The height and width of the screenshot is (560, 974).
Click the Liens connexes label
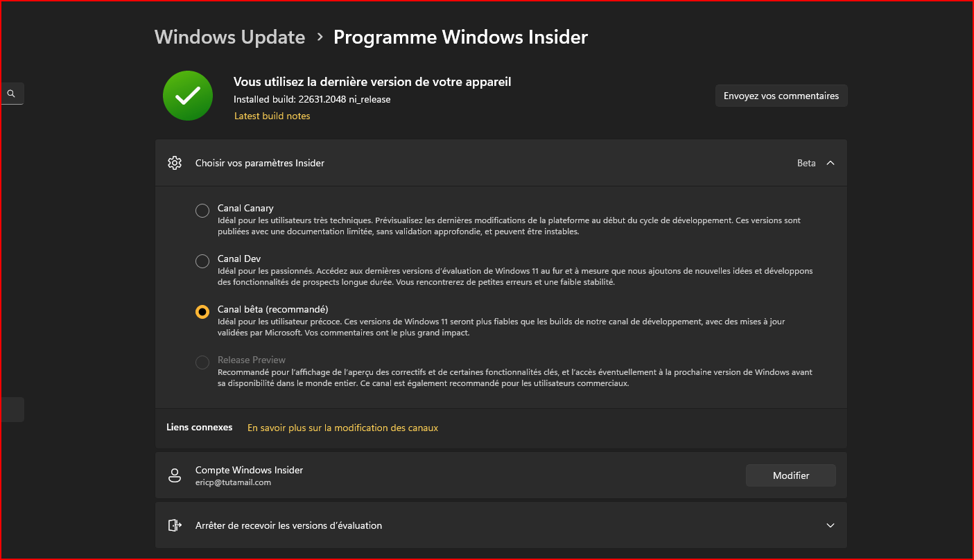point(200,427)
